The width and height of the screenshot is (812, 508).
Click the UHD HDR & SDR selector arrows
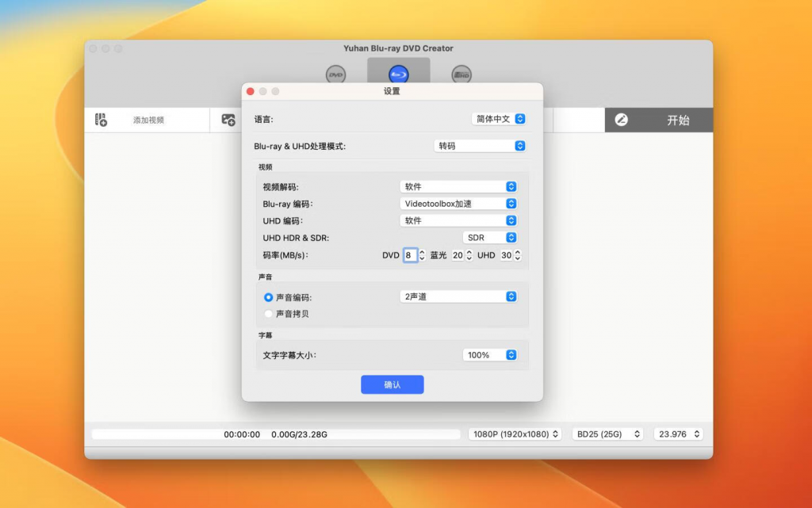(512, 237)
